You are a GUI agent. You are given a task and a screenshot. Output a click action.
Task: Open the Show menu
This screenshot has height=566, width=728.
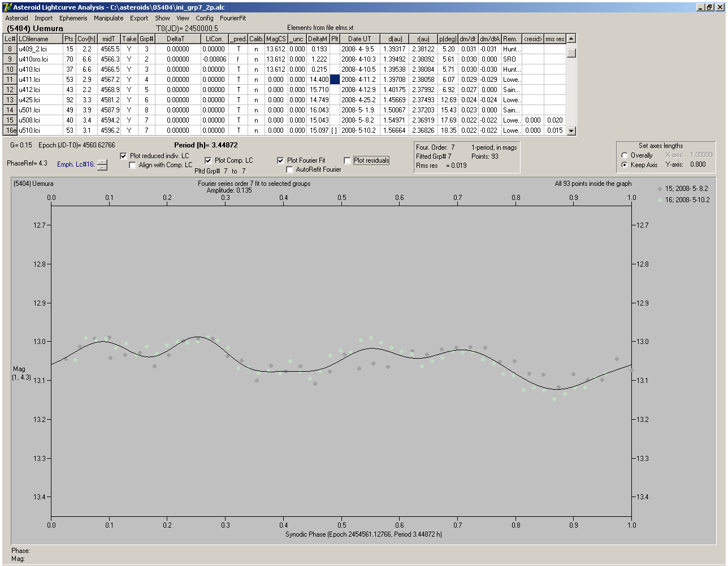162,18
